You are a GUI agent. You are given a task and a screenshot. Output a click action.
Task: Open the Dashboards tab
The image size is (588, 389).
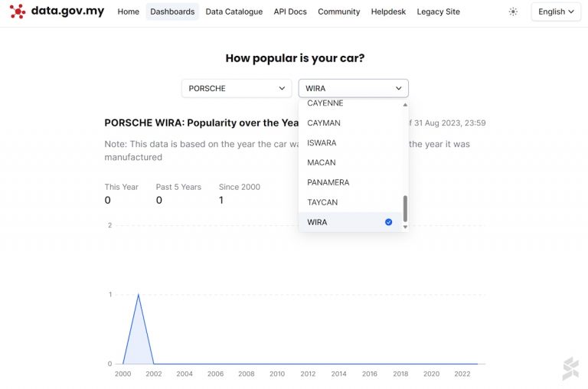click(172, 12)
